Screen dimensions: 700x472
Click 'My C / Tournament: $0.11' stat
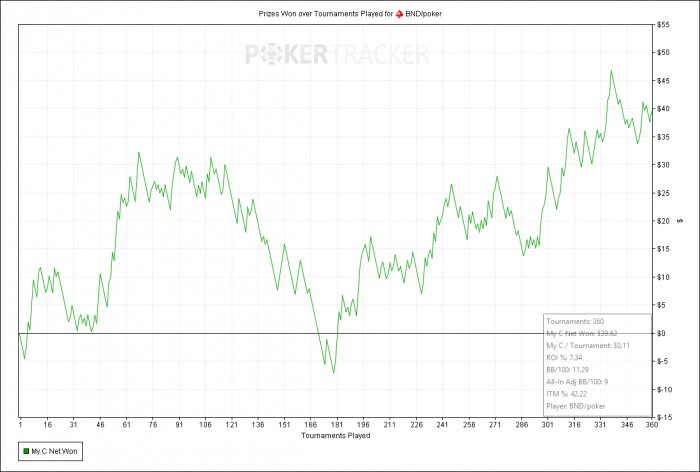(x=588, y=346)
